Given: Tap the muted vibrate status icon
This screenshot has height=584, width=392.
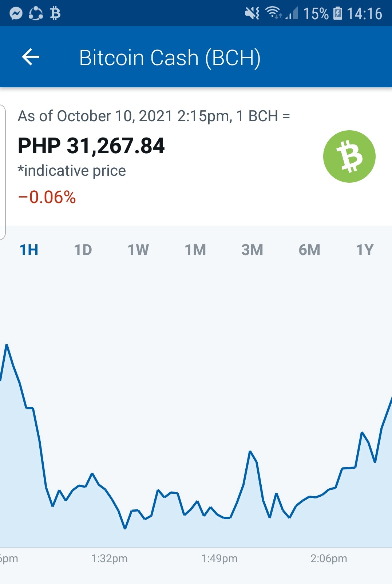Looking at the screenshot, I should point(252,14).
